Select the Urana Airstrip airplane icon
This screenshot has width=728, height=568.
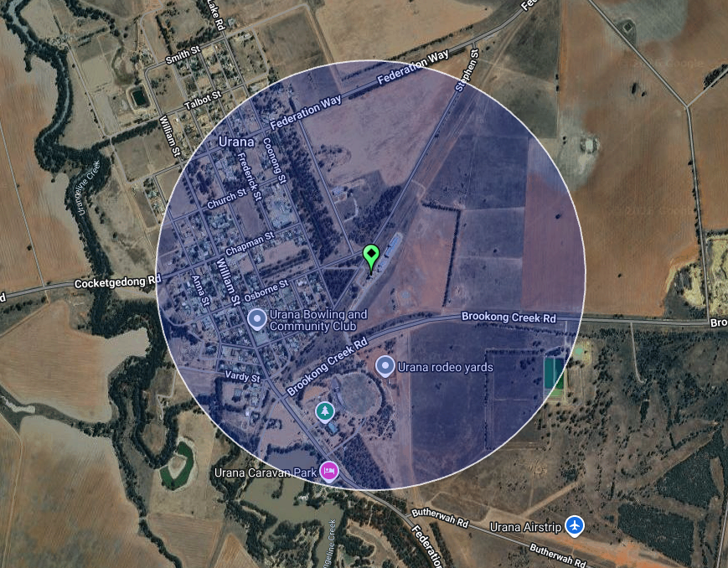[x=575, y=526]
